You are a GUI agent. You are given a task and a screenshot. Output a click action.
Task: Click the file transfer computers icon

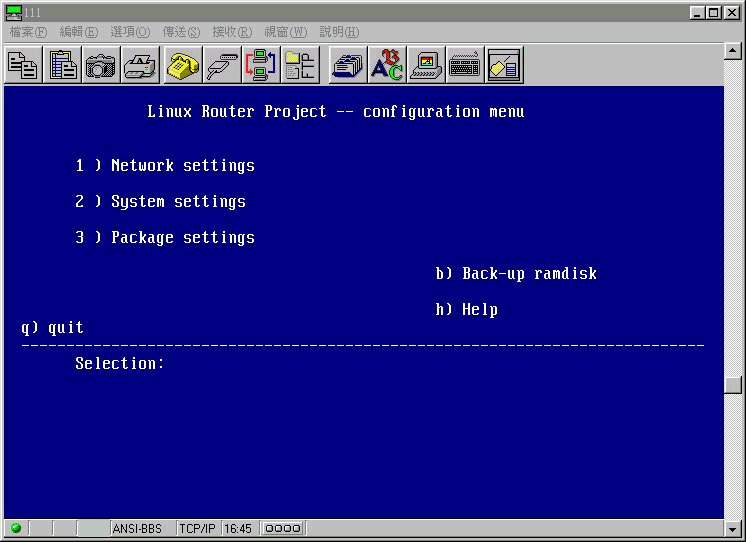tap(261, 65)
